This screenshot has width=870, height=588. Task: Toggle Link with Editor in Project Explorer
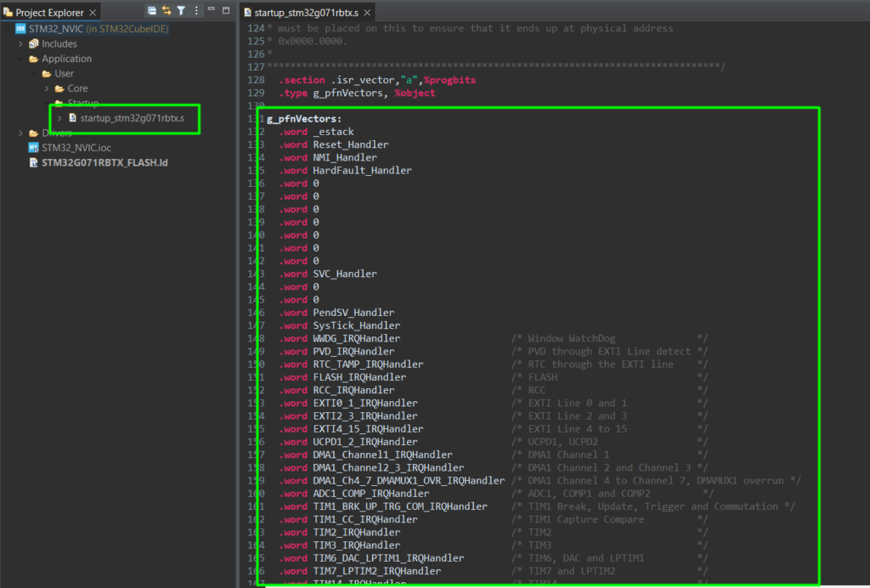[167, 11]
